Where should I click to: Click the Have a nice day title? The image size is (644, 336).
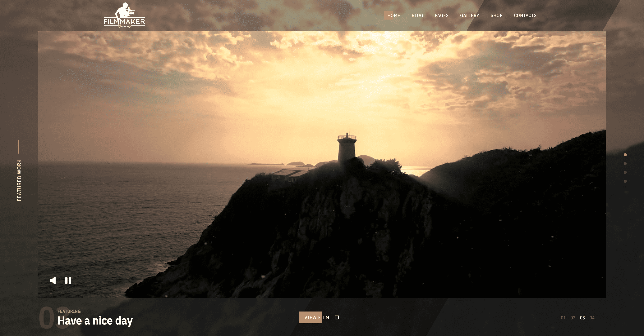tap(95, 321)
